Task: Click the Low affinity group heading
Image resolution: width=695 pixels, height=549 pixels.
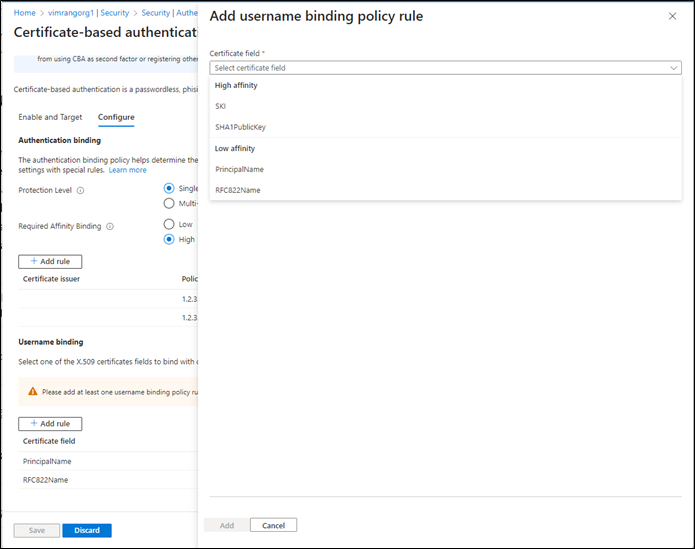Action: 234,148
